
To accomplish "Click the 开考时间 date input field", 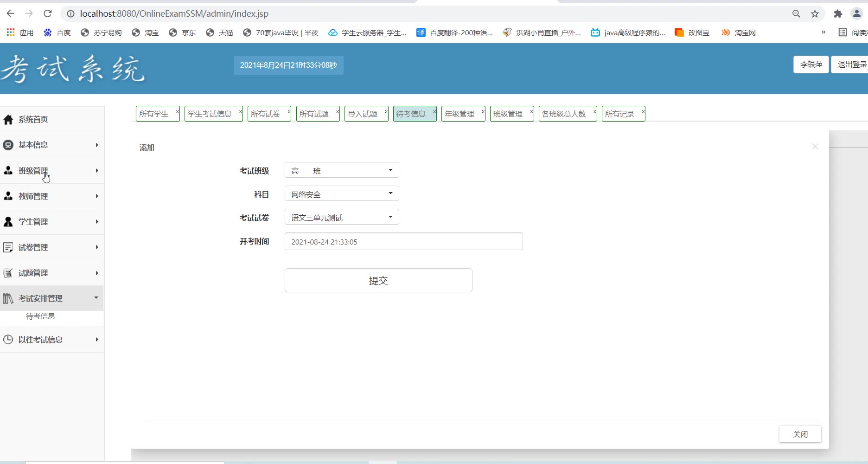I will [x=403, y=242].
